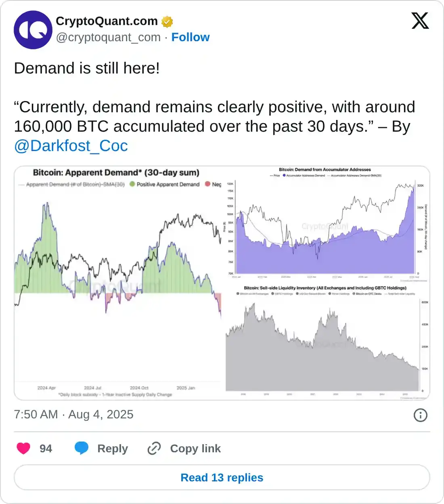Open the @Darkfost_Coc profile link
The image size is (444, 504).
click(x=70, y=146)
